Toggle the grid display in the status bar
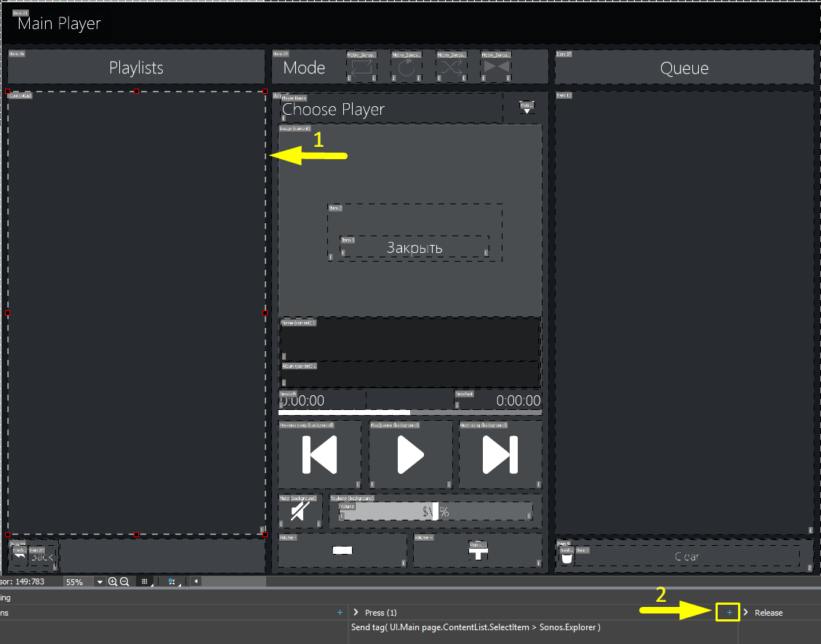821x644 pixels. 144,581
